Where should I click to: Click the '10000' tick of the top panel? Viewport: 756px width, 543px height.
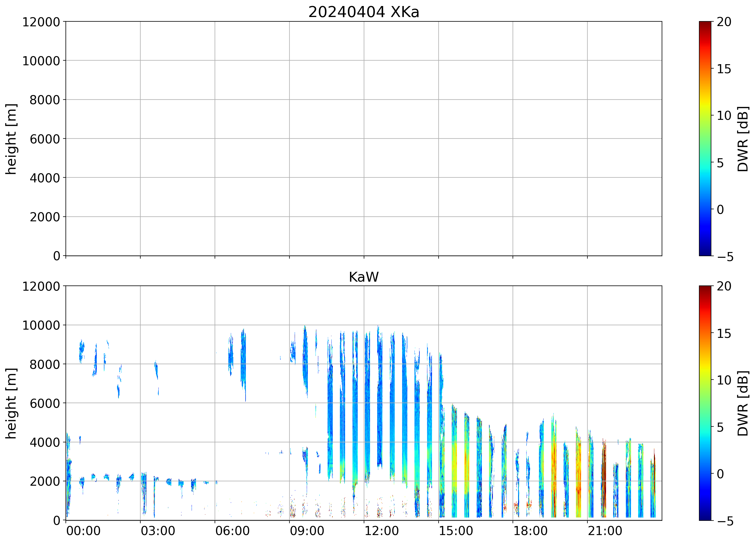point(41,61)
